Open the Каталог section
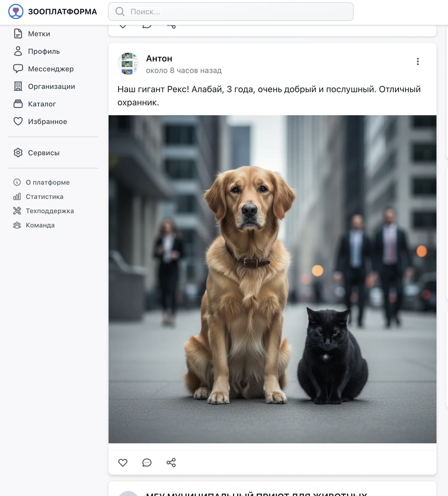Screen dimensions: 448x496 [42, 104]
